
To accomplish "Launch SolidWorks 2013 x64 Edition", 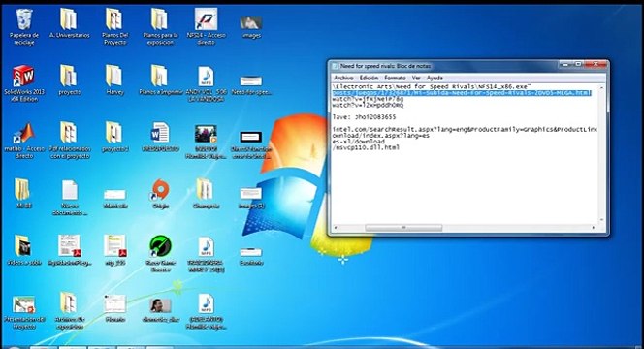I will tap(24, 83).
